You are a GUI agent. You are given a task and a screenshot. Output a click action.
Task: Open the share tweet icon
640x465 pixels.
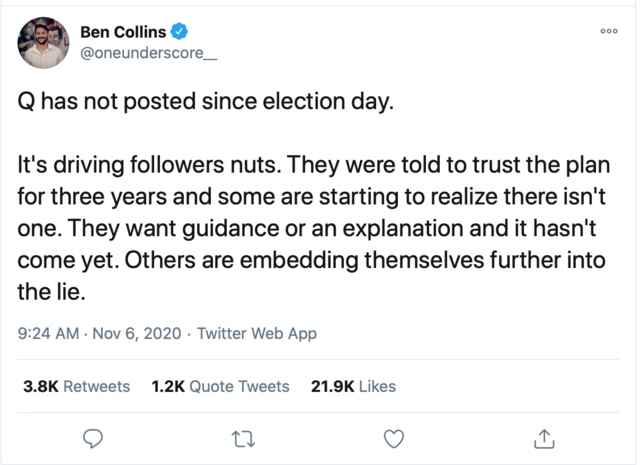click(544, 437)
